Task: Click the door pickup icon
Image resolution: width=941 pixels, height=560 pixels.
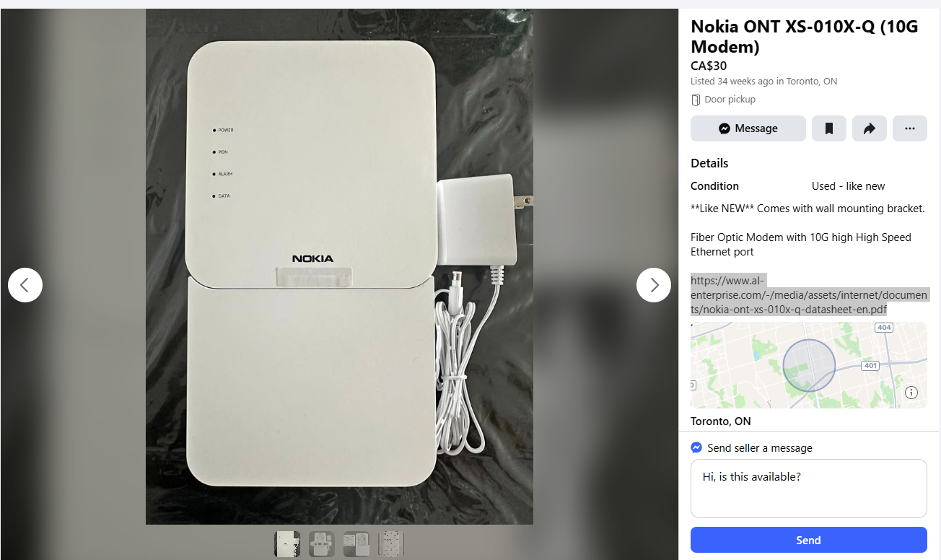Action: click(x=696, y=100)
